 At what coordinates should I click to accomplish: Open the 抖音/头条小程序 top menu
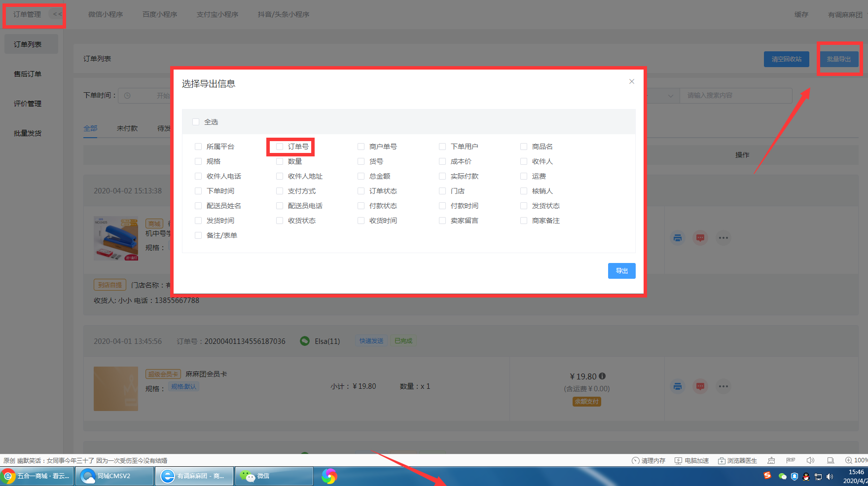[284, 14]
